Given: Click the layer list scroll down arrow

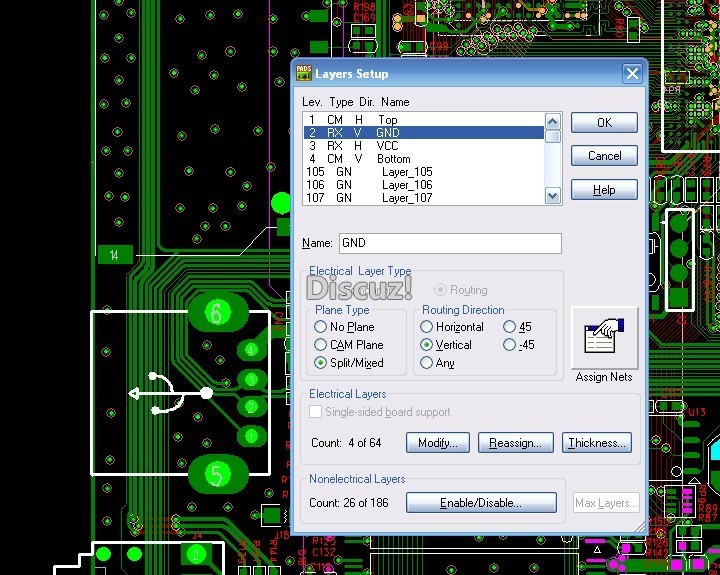Looking at the screenshot, I should pyautogui.click(x=552, y=196).
